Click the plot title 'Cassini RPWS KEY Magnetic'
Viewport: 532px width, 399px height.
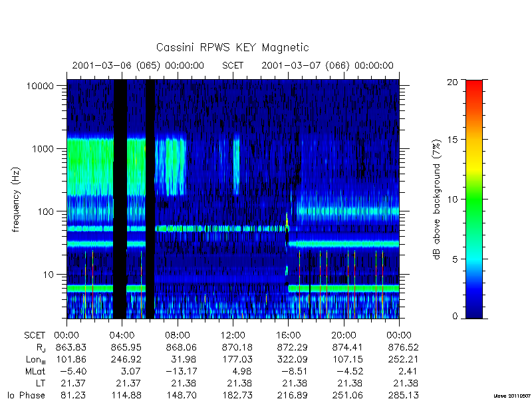(x=232, y=47)
